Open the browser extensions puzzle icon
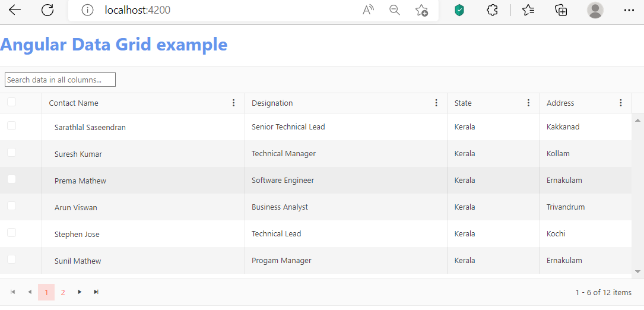 [x=492, y=10]
